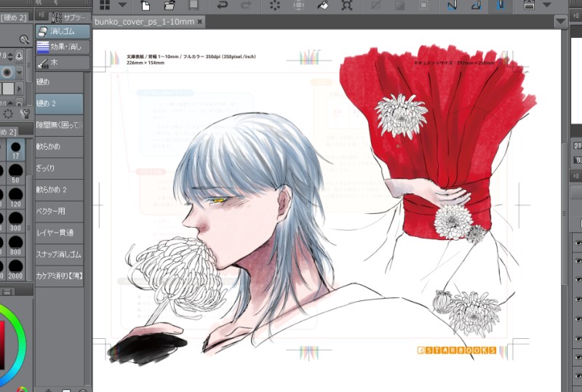Click the canvas vertical scrollbar
The width and height of the screenshot is (582, 392).
point(565,213)
